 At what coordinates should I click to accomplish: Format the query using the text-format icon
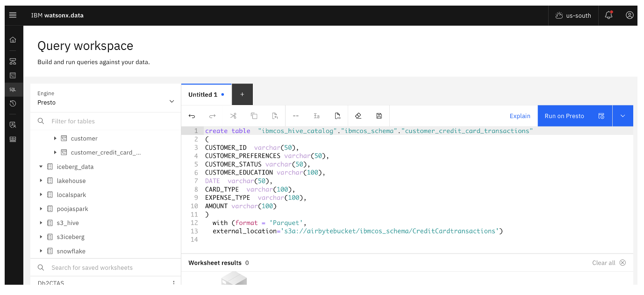tap(317, 116)
